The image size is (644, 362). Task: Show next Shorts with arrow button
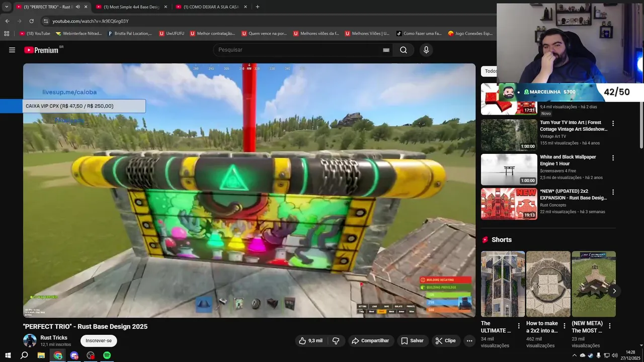[x=614, y=291]
